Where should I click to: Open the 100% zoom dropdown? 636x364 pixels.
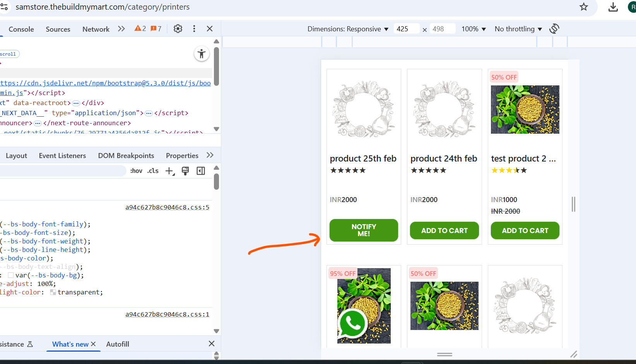coord(474,29)
